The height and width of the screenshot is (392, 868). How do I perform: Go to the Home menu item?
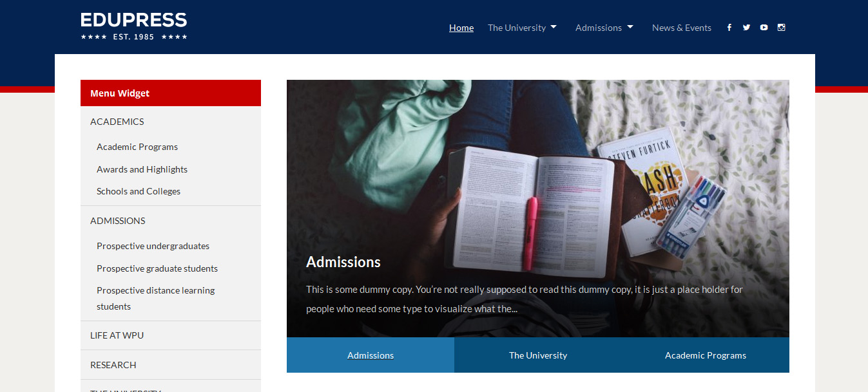(461, 28)
